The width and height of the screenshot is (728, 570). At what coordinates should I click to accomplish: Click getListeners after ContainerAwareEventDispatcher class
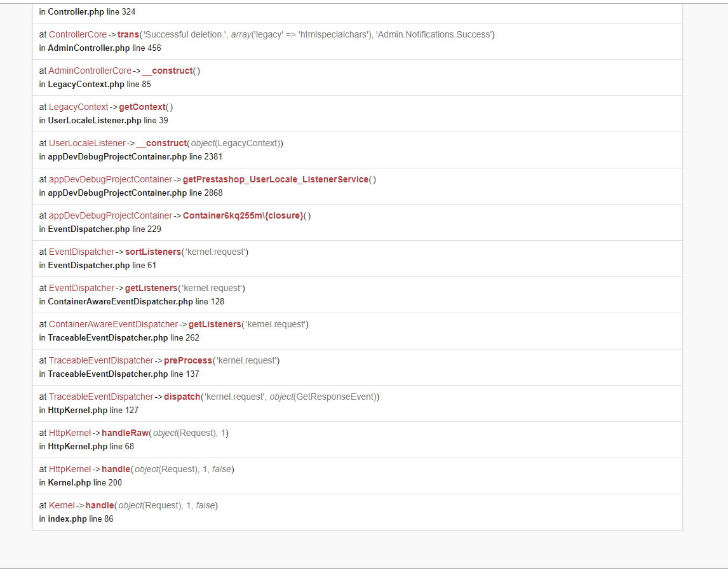pyautogui.click(x=215, y=324)
